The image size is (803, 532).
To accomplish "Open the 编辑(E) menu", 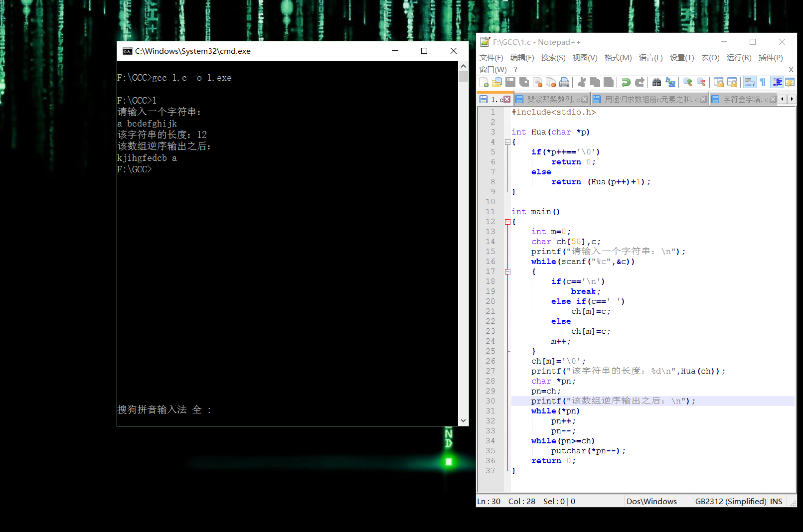I will [x=522, y=58].
